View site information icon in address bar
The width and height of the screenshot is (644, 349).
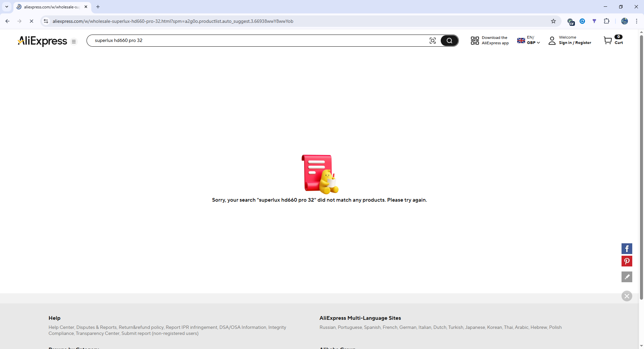tap(46, 21)
